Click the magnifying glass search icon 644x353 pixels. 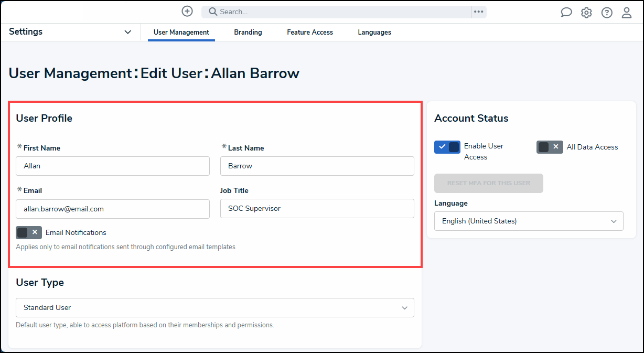213,12
